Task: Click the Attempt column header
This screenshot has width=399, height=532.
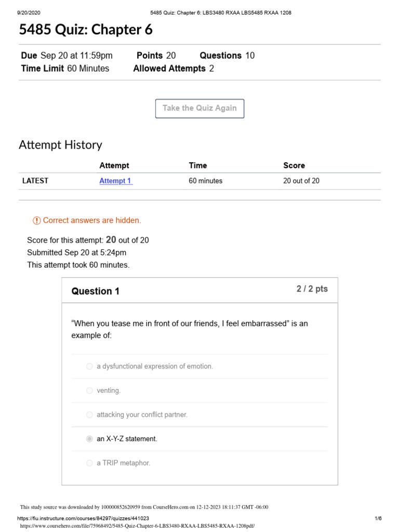Action: (x=114, y=165)
